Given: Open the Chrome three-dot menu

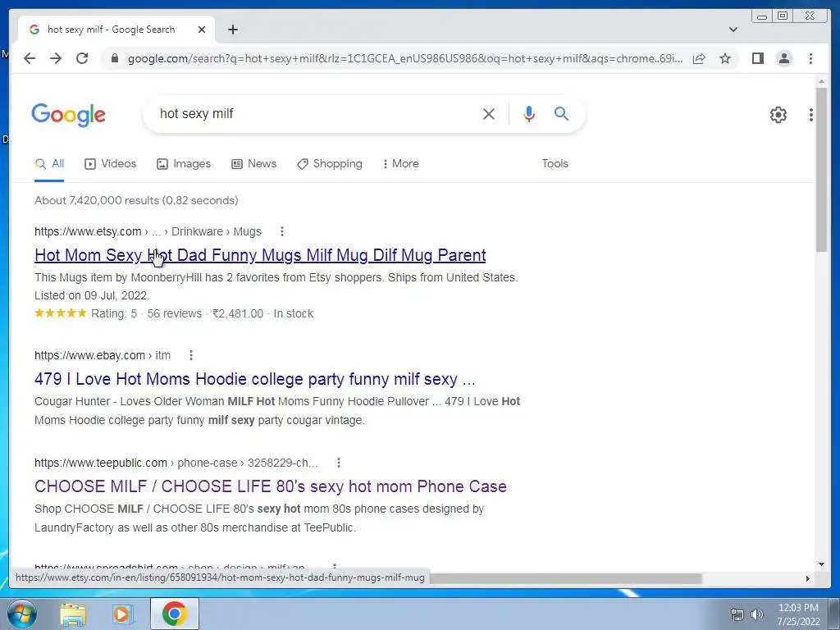Looking at the screenshot, I should [810, 58].
